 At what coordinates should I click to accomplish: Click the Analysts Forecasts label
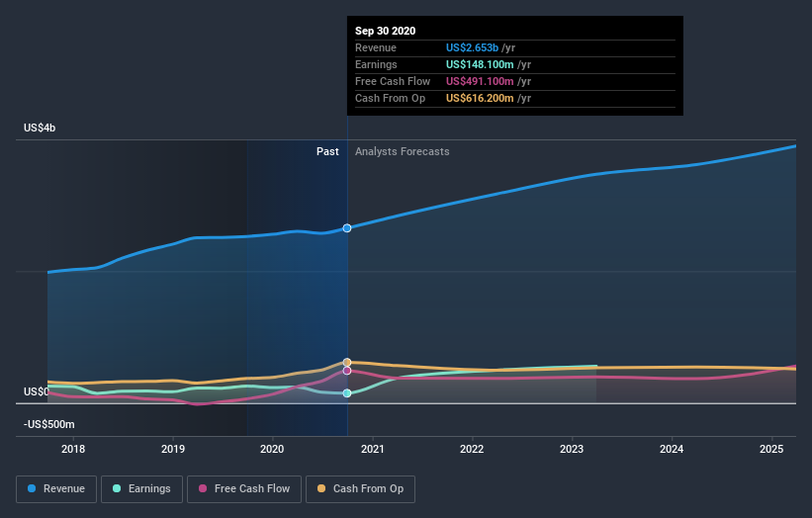pyautogui.click(x=403, y=151)
